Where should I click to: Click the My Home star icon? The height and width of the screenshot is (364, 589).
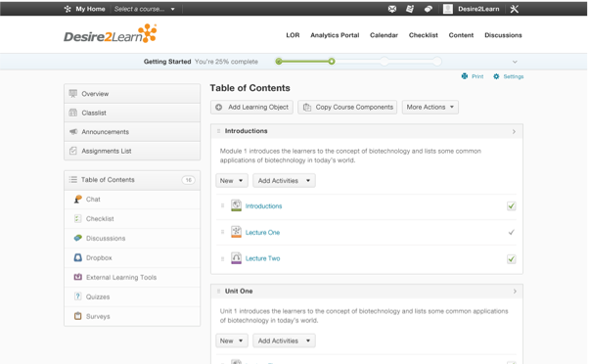click(x=68, y=9)
